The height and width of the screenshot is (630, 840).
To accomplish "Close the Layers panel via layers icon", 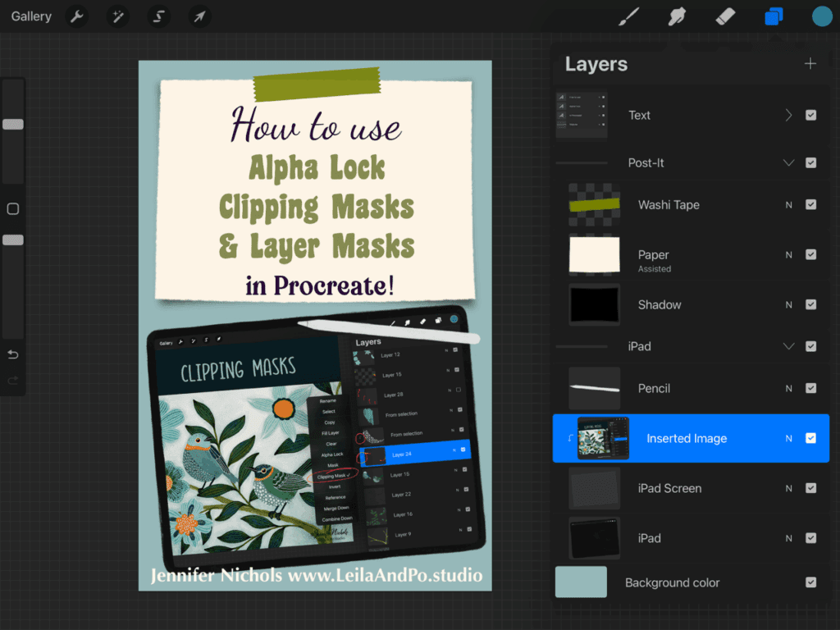I will (774, 16).
